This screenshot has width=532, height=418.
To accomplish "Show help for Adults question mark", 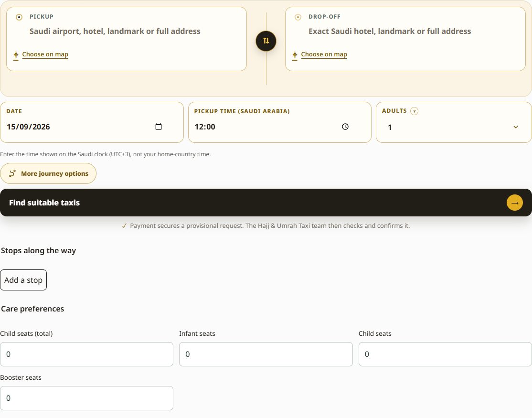I will (x=414, y=111).
